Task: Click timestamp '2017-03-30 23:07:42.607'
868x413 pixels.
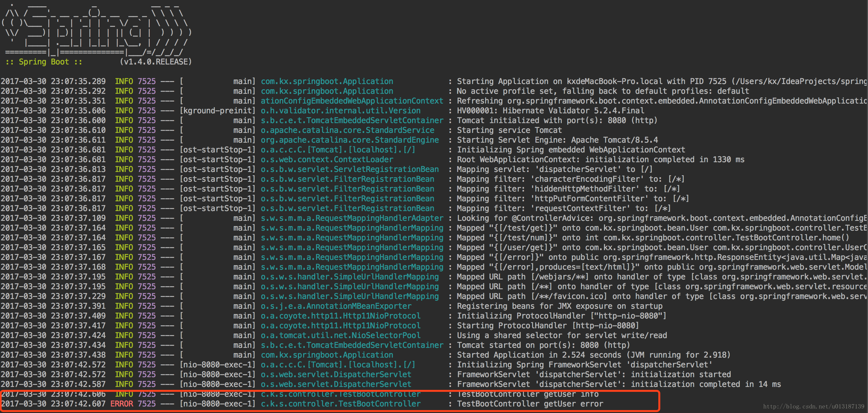Action: (x=53, y=404)
